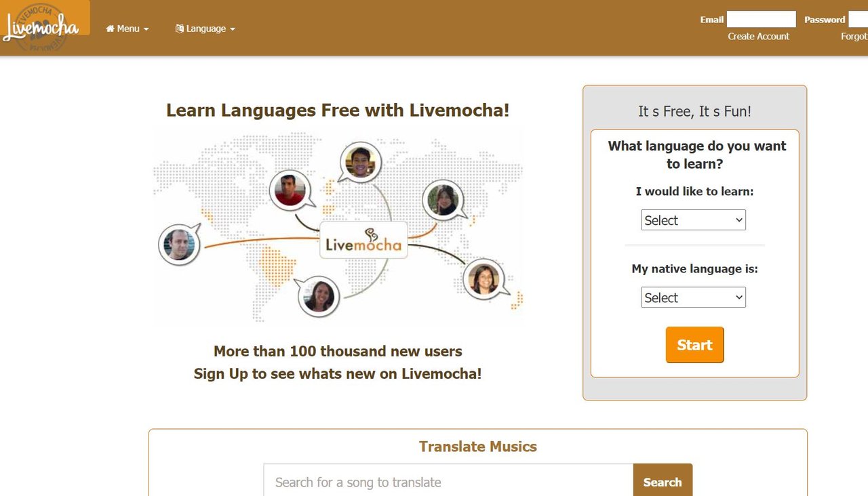Click the bottom center woman avatar bubble
This screenshot has width=868, height=496.
[x=319, y=296]
